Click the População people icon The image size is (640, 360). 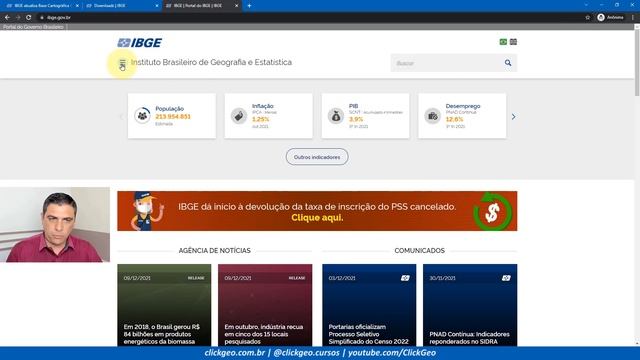click(142, 116)
